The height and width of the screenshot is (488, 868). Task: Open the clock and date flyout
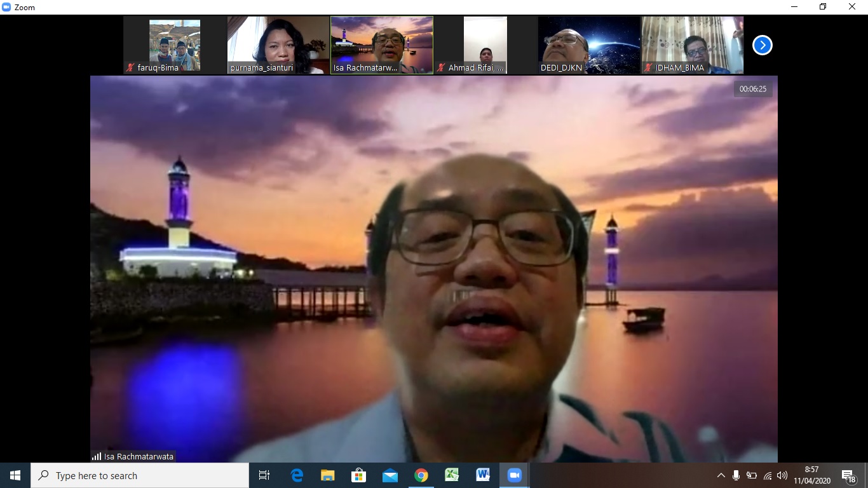click(811, 475)
